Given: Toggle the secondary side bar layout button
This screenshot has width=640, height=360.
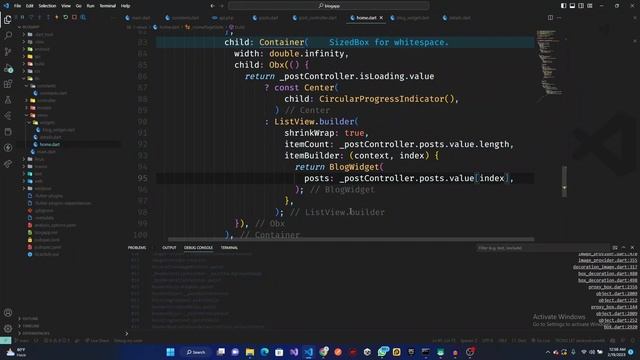Looking at the screenshot, I should point(581,6).
